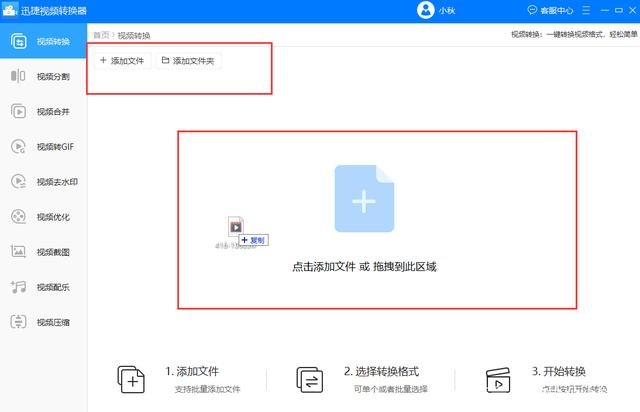Open the 视频转换 sidebar tab
The width and height of the screenshot is (640, 412).
coord(43,41)
